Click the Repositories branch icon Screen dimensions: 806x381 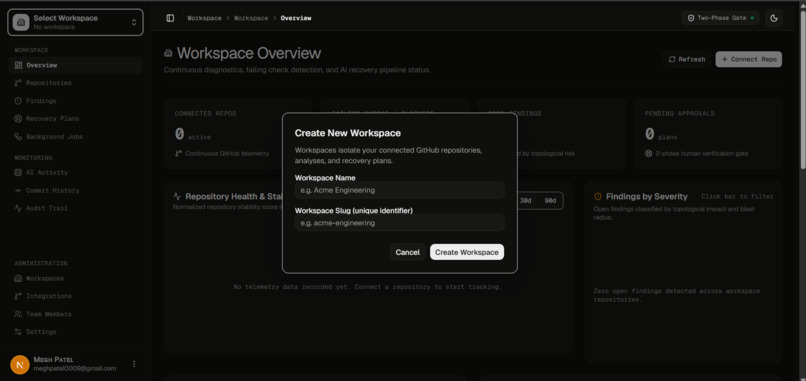(19, 83)
